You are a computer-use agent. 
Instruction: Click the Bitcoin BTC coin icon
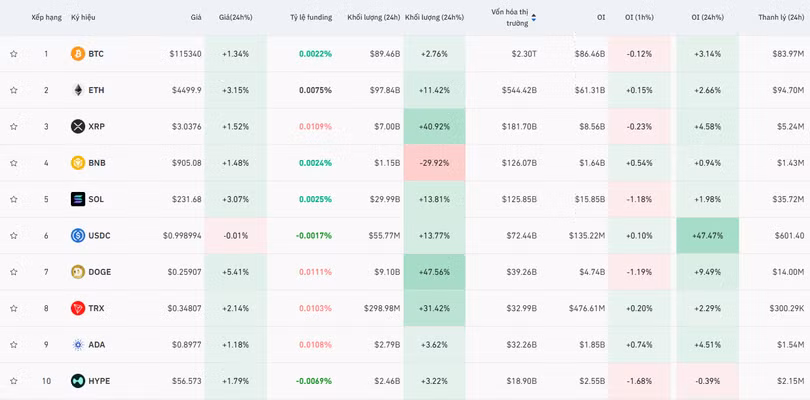coord(78,54)
